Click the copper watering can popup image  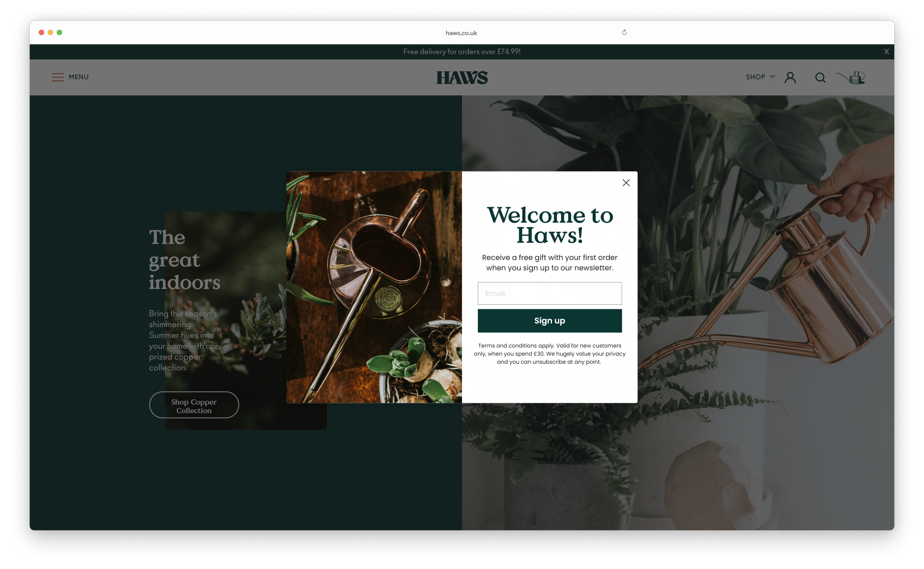(x=374, y=287)
